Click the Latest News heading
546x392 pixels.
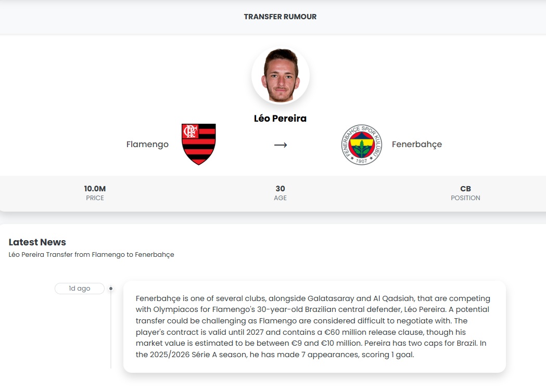[x=37, y=242]
